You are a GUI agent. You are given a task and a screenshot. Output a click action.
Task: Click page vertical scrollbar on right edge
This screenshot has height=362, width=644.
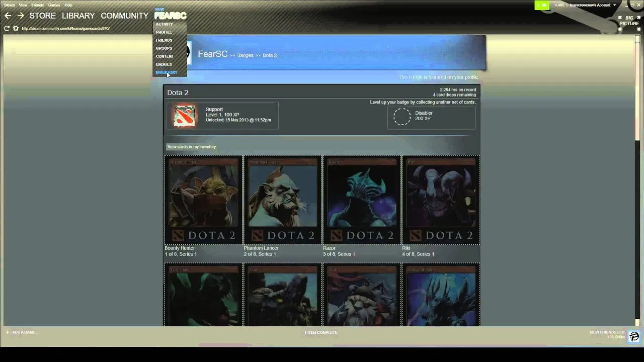[637, 181]
